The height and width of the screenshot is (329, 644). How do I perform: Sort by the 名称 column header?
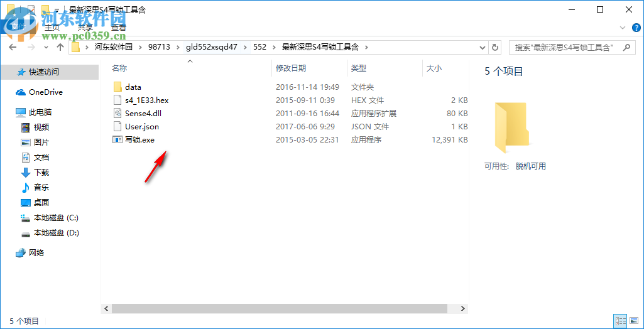coord(119,68)
